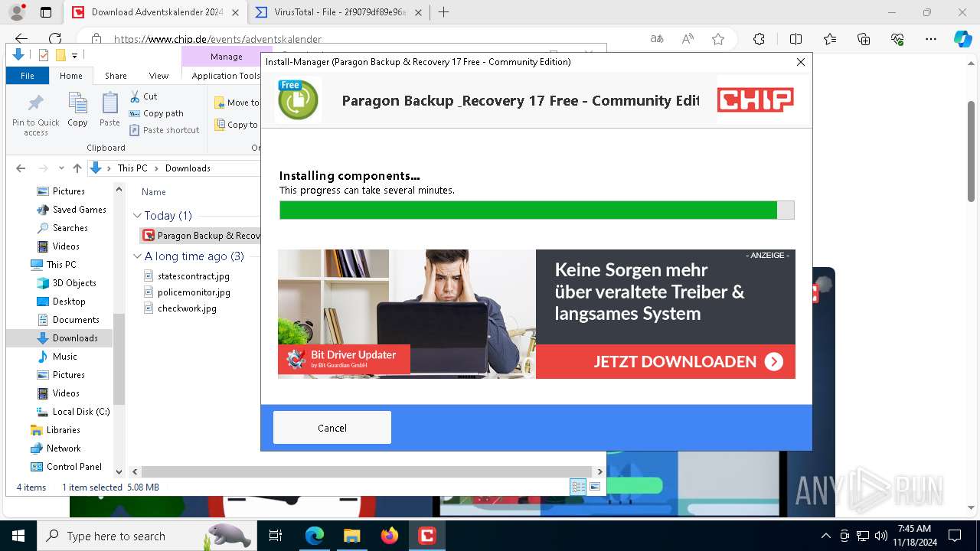This screenshot has width=980, height=551.
Task: Toggle browser split screen icon
Action: (x=795, y=39)
